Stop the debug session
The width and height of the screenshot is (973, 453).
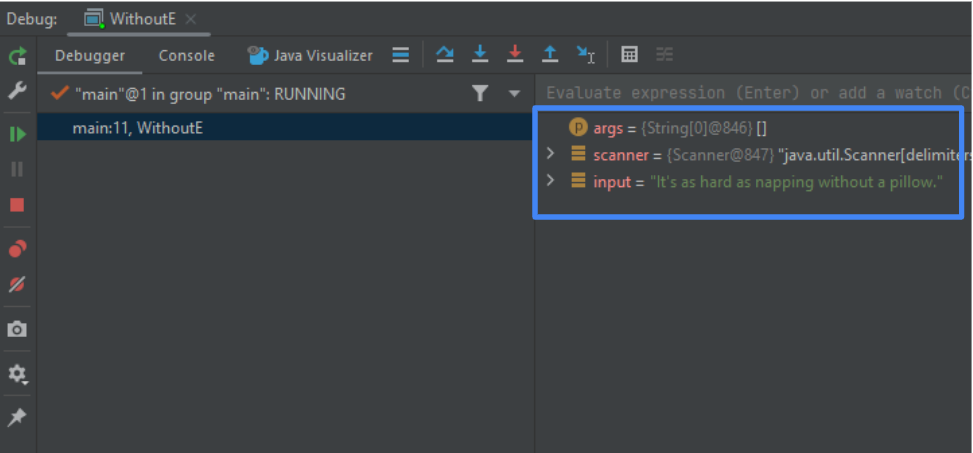[x=17, y=205]
